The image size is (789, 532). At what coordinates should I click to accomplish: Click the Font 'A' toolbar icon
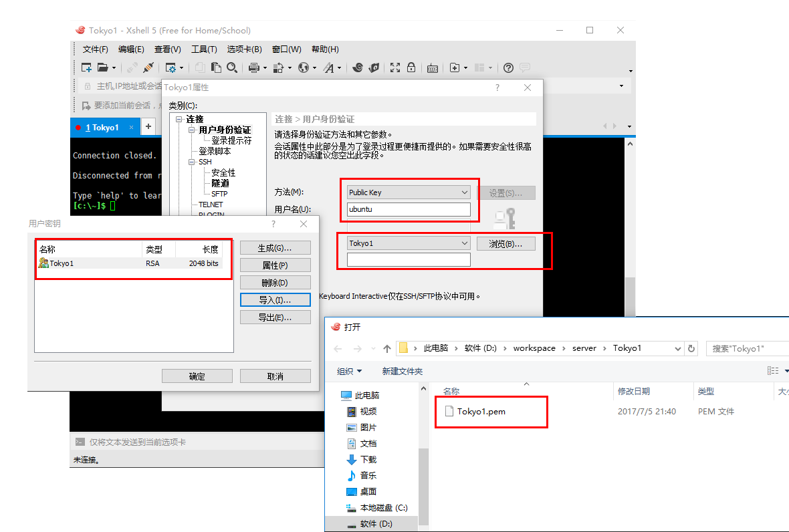tap(328, 68)
